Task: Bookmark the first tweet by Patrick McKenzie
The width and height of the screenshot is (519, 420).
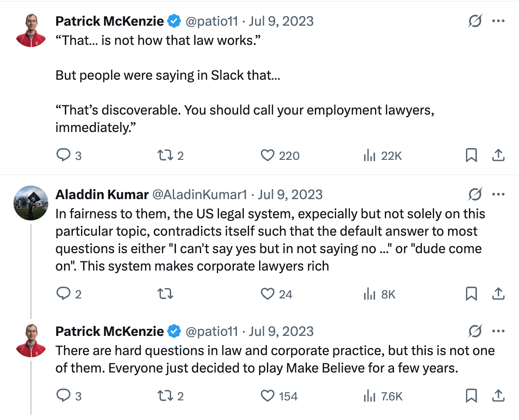Action: [472, 155]
